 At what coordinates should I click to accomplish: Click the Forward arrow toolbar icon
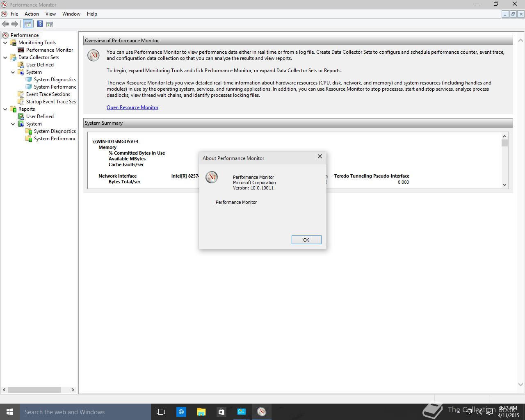click(x=15, y=24)
